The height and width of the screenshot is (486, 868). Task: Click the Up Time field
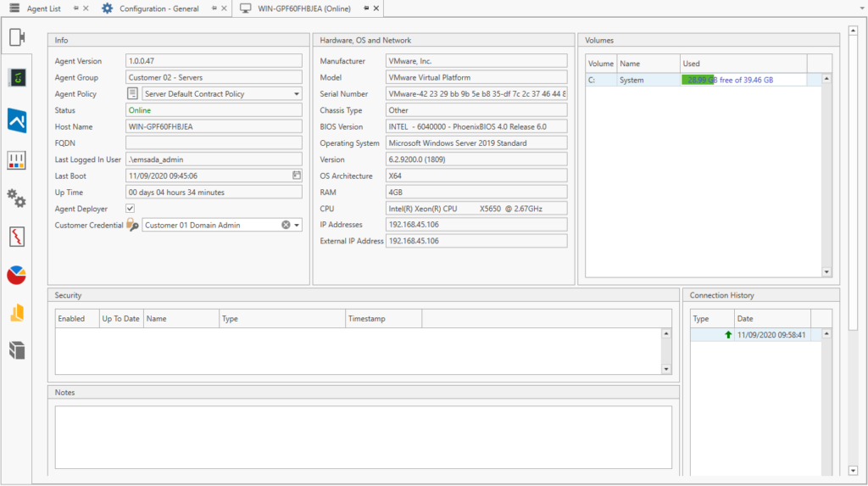tap(214, 193)
